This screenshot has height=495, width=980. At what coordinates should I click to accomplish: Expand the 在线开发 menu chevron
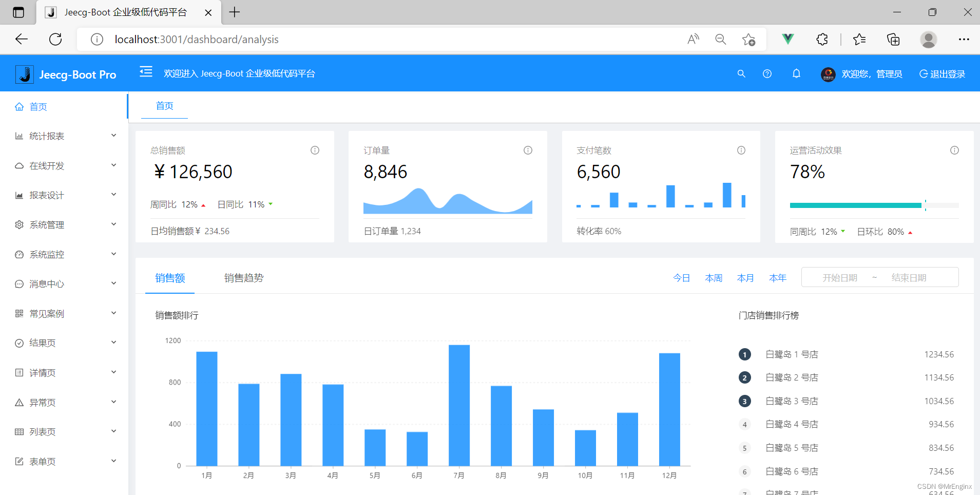(113, 165)
